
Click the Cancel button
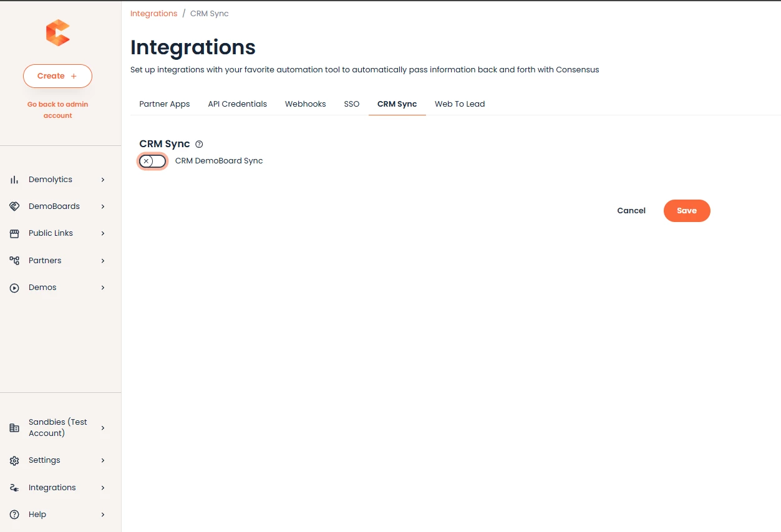coord(631,211)
